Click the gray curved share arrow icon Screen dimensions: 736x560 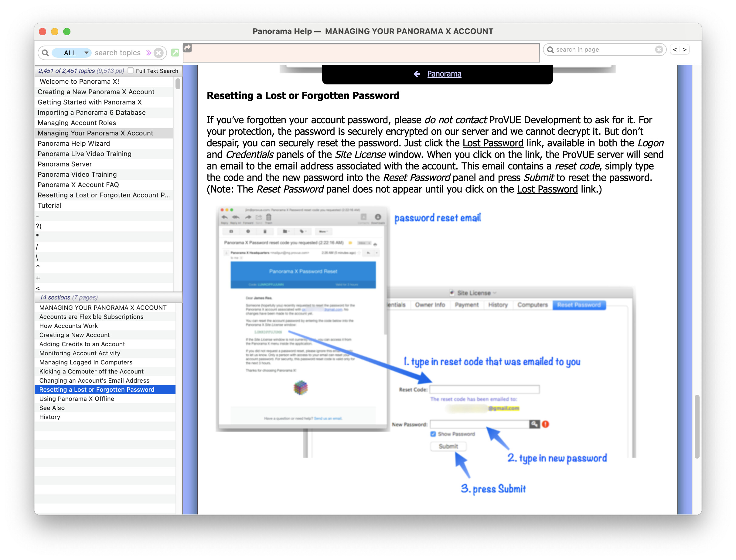pyautogui.click(x=188, y=48)
